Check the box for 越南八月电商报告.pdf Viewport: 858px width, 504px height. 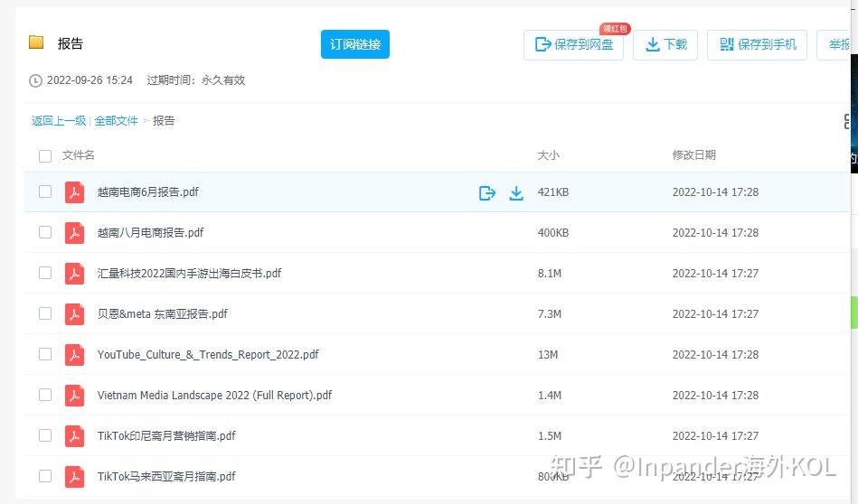(x=45, y=232)
